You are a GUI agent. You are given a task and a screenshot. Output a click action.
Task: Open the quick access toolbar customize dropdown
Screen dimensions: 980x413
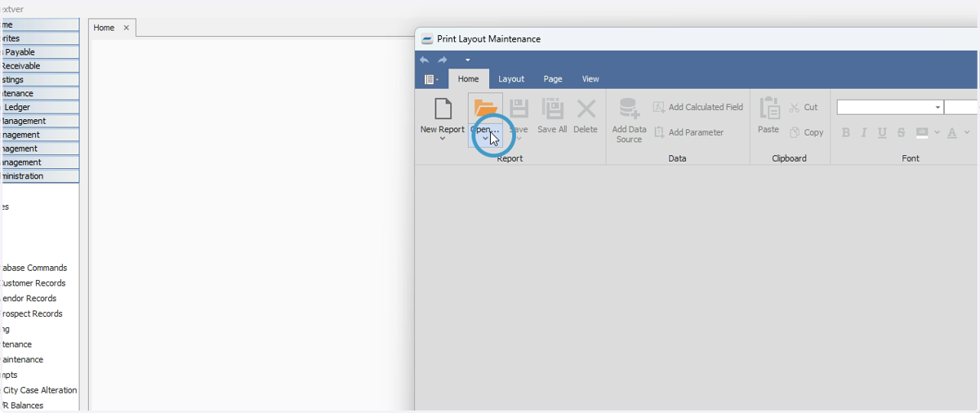click(468, 60)
